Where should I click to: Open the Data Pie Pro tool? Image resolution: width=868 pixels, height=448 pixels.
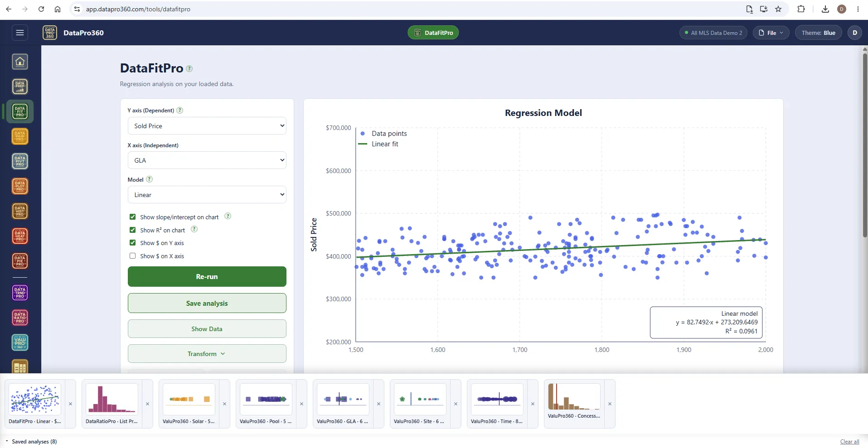[20, 261]
